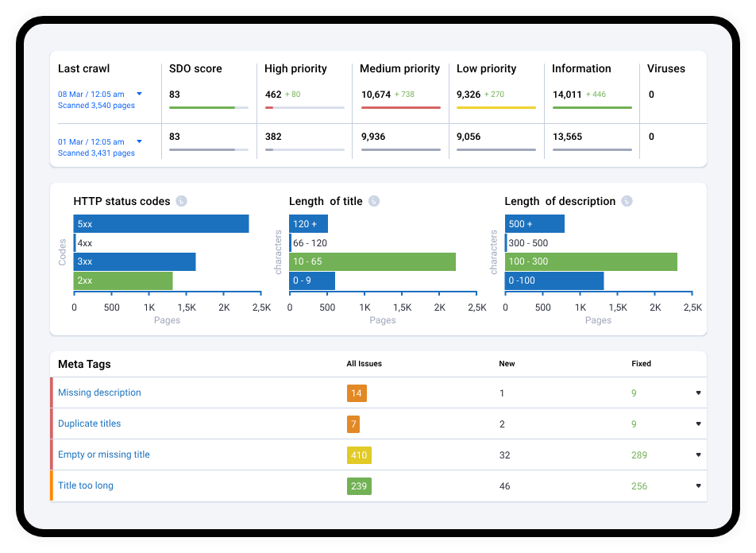Click info icon beside HTTP status codes
The width and height of the screenshot is (756, 553).
coord(181,201)
